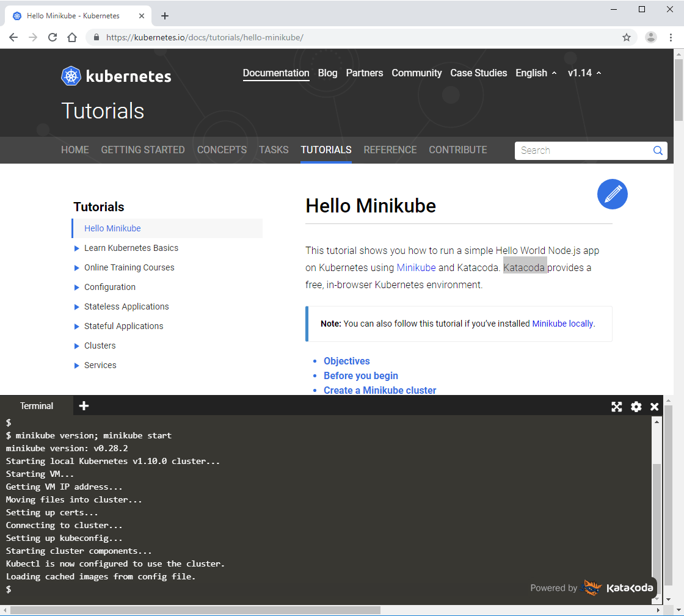Go to the browser home page icon
Viewport: 684px width, 616px height.
point(72,37)
